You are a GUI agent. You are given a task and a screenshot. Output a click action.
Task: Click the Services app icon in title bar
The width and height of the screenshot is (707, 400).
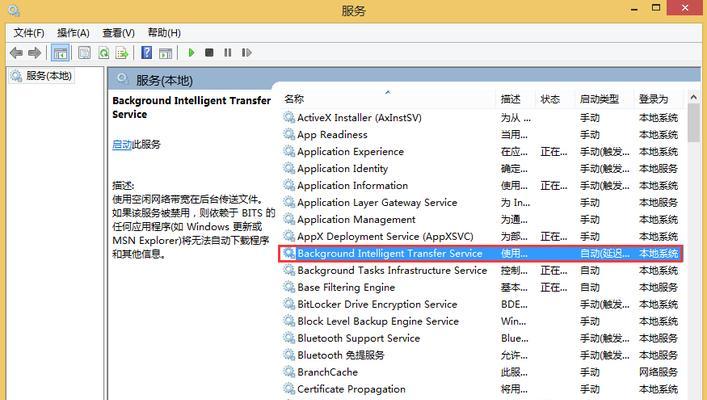[x=14, y=10]
